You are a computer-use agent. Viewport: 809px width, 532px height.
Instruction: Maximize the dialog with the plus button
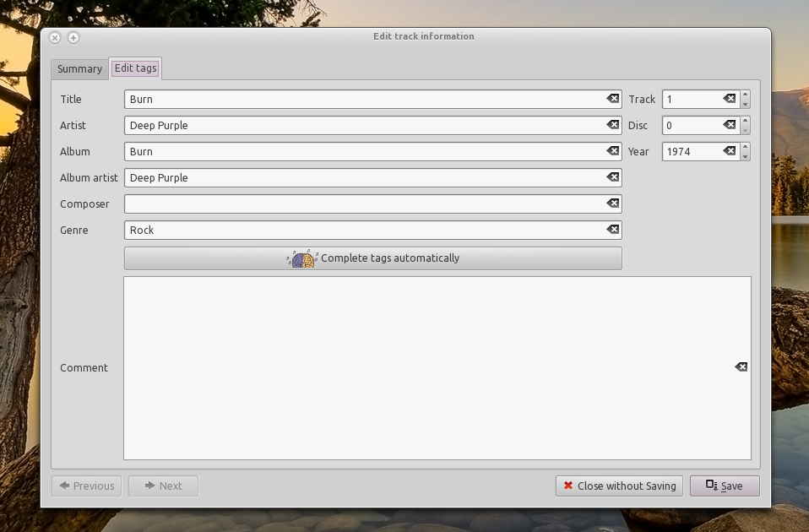point(73,38)
